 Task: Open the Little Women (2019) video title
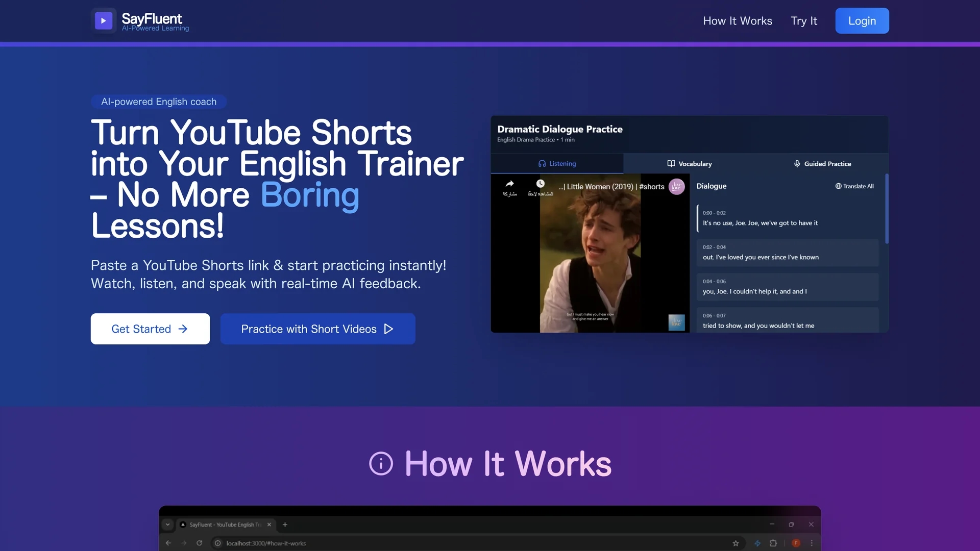point(611,187)
